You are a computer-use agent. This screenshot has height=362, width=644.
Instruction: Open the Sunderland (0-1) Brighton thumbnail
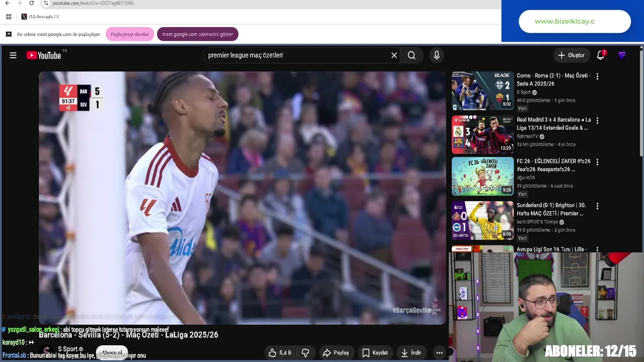[x=482, y=221]
